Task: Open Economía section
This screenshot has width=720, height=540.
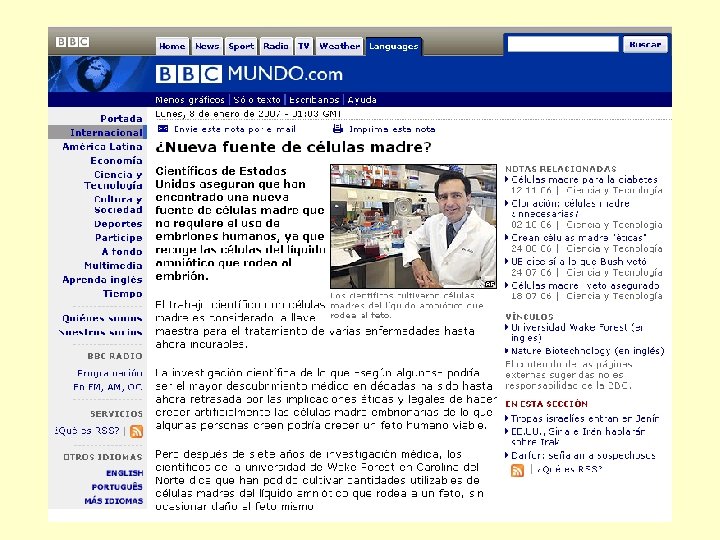Action: point(116,160)
